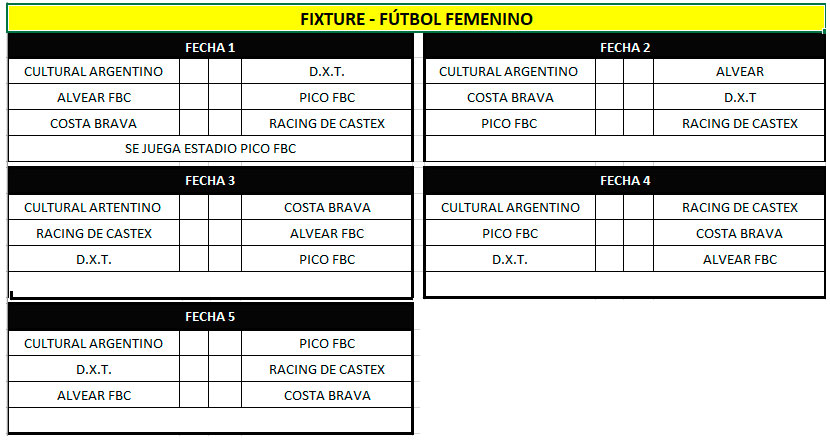Select COSTA BRAVA cell in FECHA 3

point(327,207)
